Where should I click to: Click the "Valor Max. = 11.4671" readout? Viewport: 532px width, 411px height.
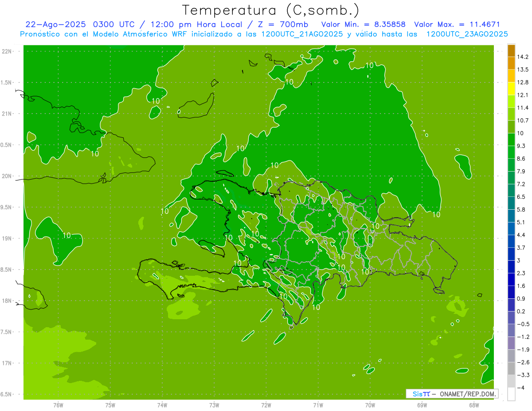[457, 24]
